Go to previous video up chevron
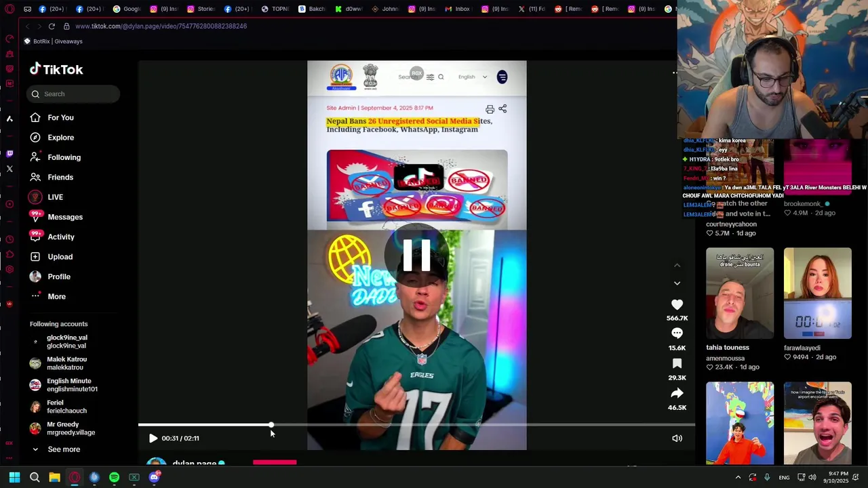Image resolution: width=868 pixels, height=488 pixels. point(677,266)
